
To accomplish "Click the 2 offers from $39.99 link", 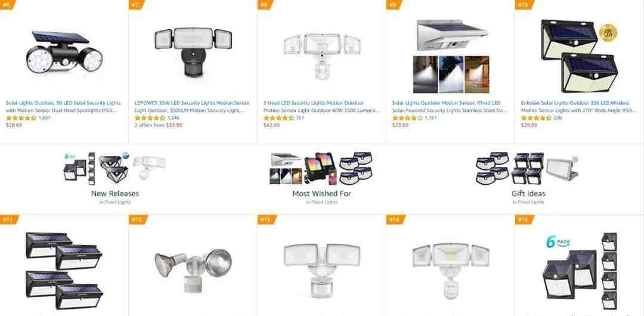I will coord(158,125).
